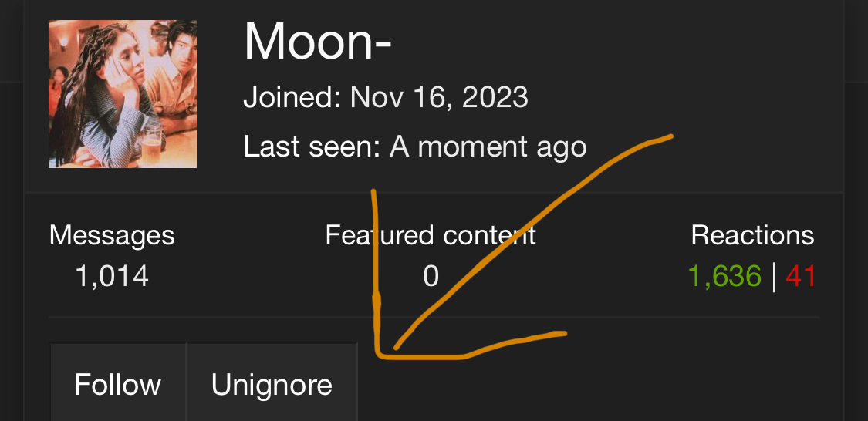Click the username Moon- heading
868x421 pixels.
(318, 42)
